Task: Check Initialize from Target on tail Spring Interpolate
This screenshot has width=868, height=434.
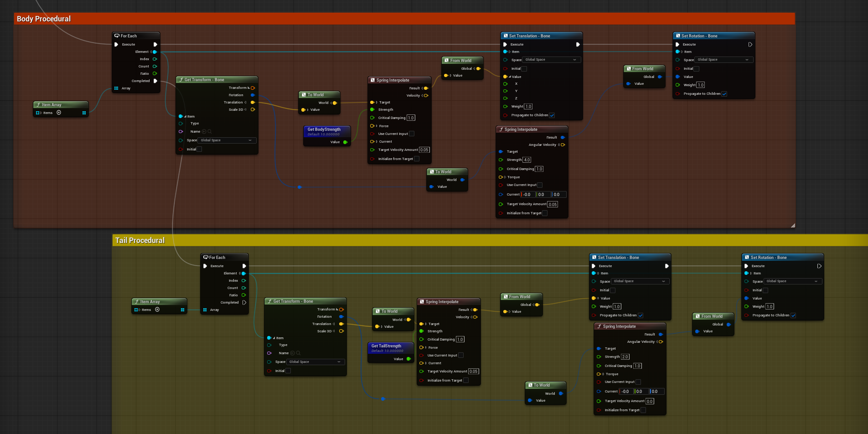Action: (x=465, y=380)
